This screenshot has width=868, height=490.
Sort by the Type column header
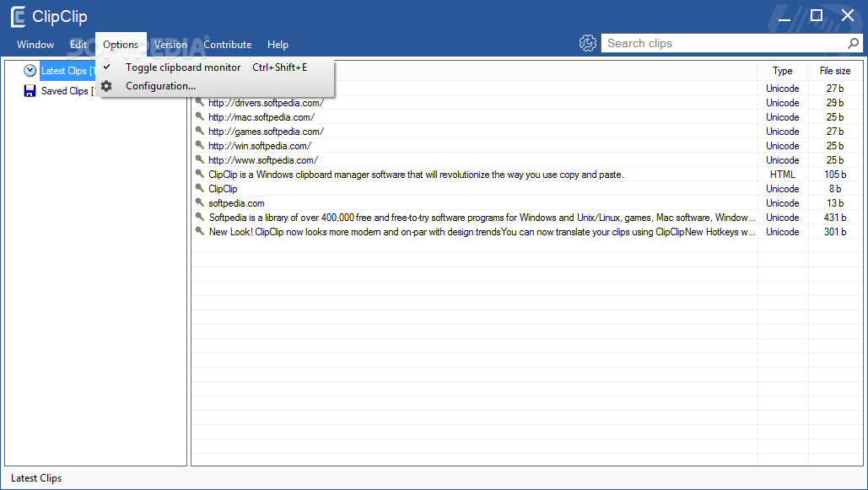coord(783,70)
